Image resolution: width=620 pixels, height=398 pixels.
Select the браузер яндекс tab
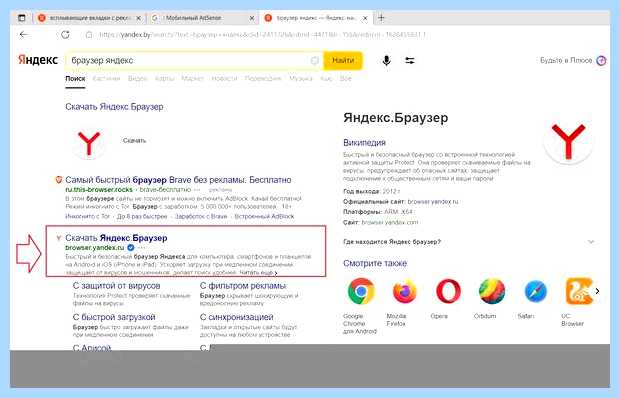(x=316, y=18)
